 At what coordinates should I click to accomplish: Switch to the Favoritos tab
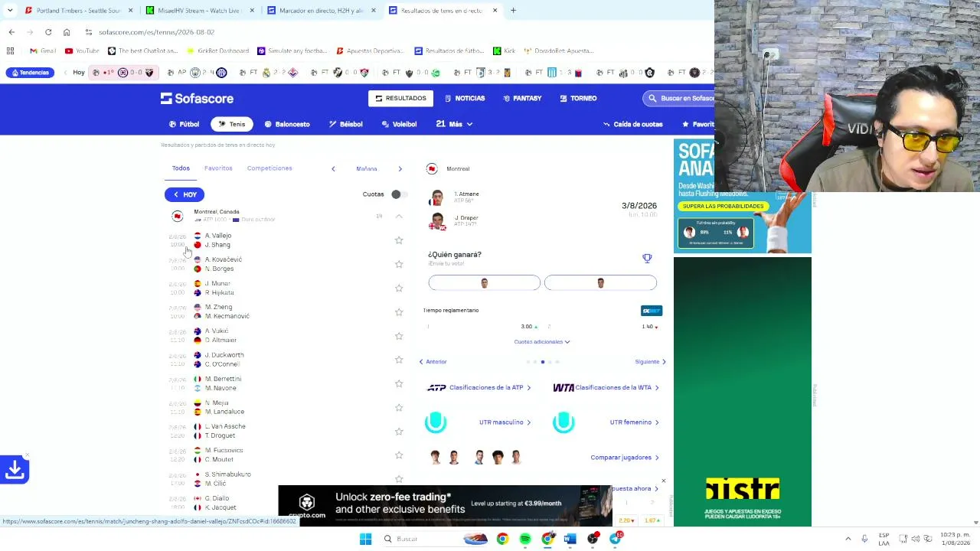pyautogui.click(x=218, y=168)
